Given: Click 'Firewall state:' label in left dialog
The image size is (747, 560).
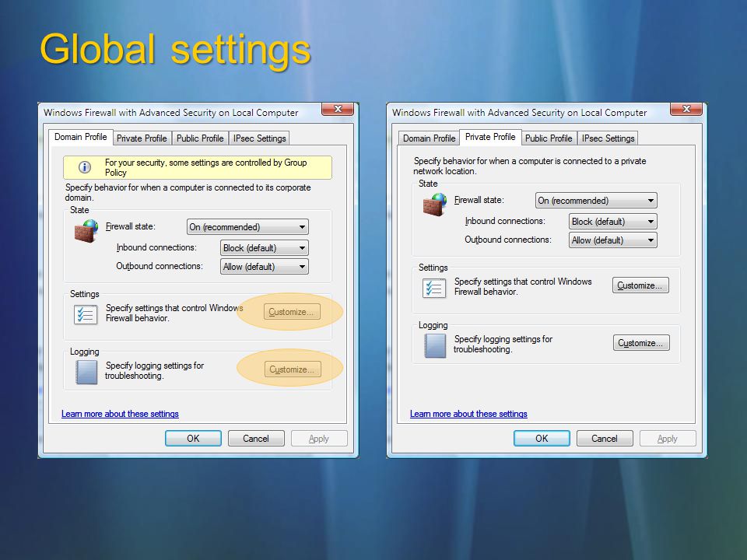Looking at the screenshot, I should [131, 226].
